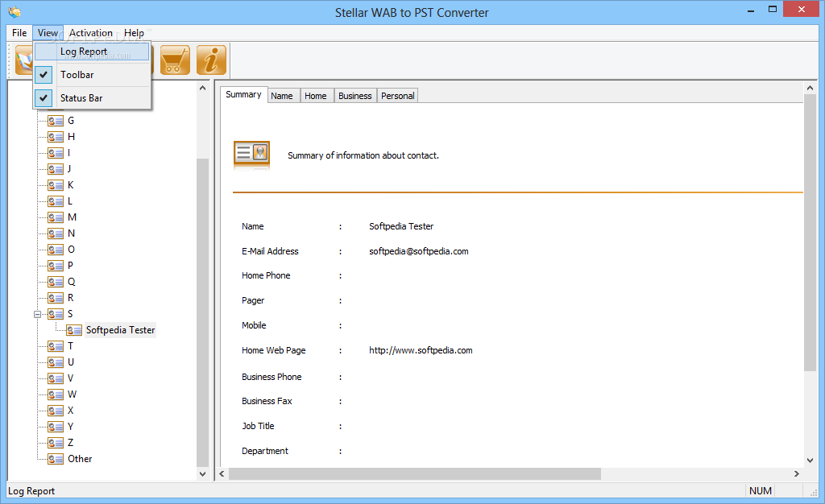The width and height of the screenshot is (825, 504).
Task: Click the contact card icon beside H
Action: click(56, 137)
